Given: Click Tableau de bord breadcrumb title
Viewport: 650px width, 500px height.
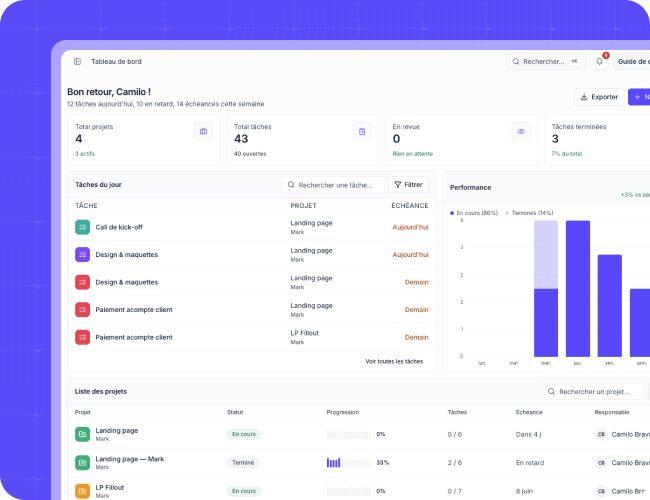Looking at the screenshot, I should tap(116, 61).
